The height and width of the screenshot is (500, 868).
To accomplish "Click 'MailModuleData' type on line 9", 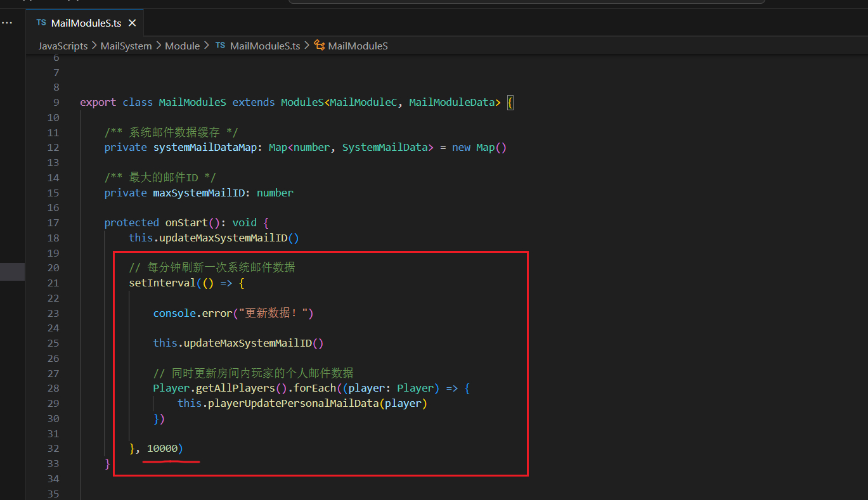I will 451,103.
